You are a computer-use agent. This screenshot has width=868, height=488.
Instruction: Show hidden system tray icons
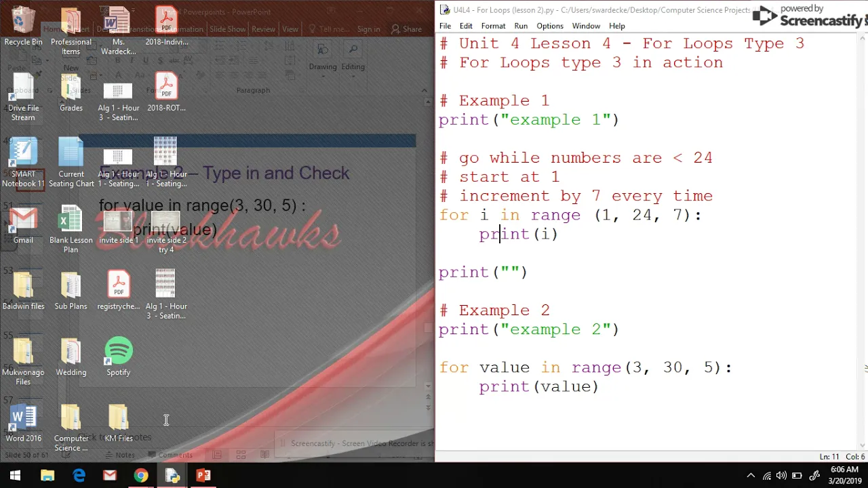pos(751,476)
